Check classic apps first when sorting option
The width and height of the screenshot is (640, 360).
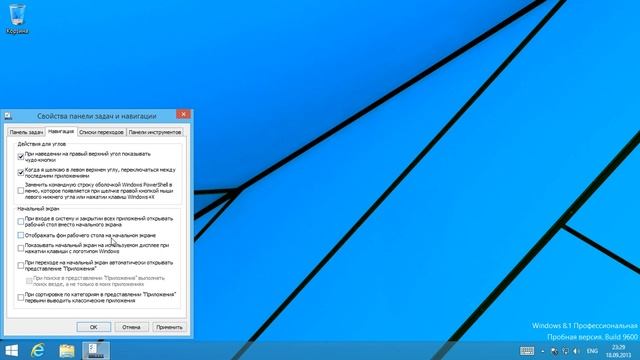click(21, 298)
